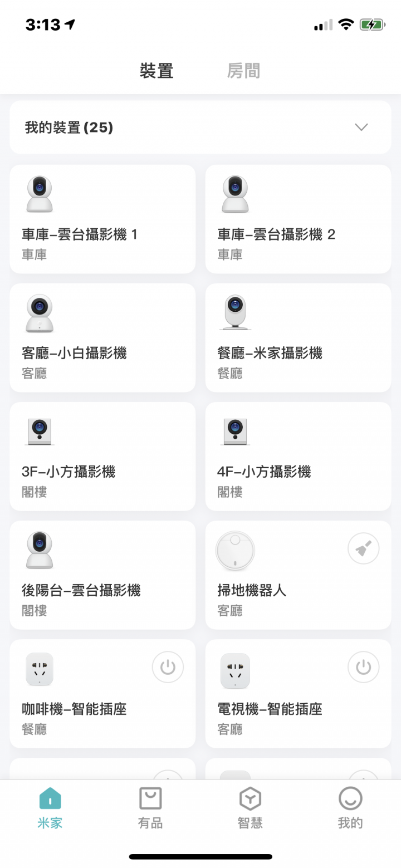401x868 pixels.
Task: Expand the 我的裝置 (25) chevron
Action: [361, 127]
